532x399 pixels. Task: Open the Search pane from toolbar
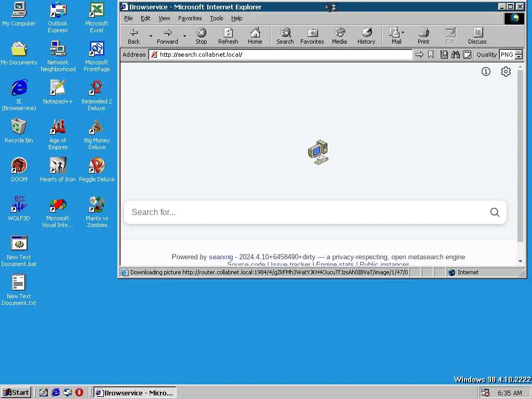coord(285,36)
